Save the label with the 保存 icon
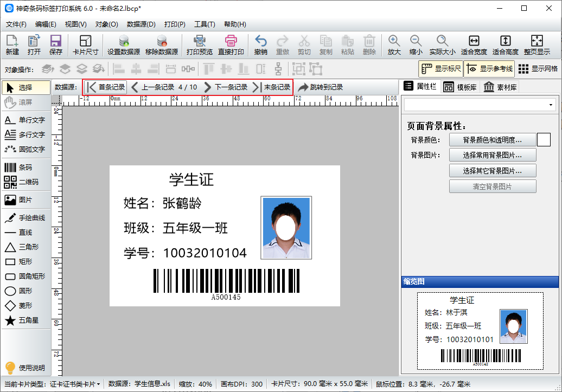The image size is (562, 392). [55, 45]
